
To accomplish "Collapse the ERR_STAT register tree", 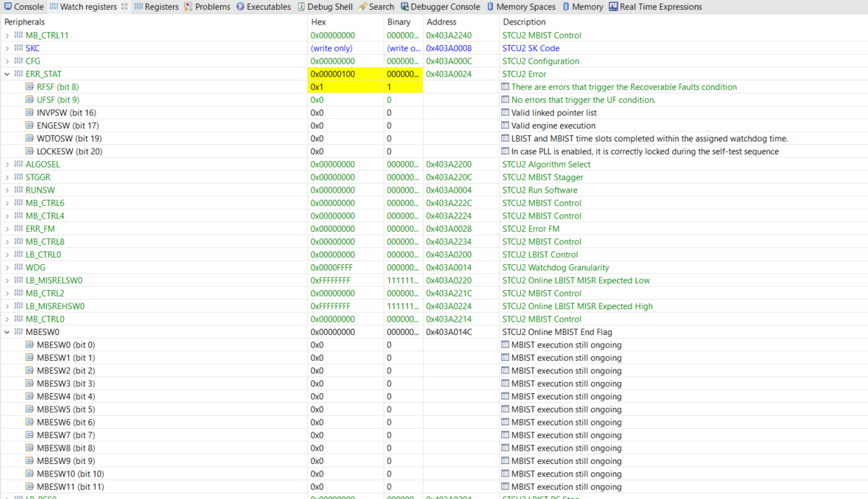I will click(7, 74).
